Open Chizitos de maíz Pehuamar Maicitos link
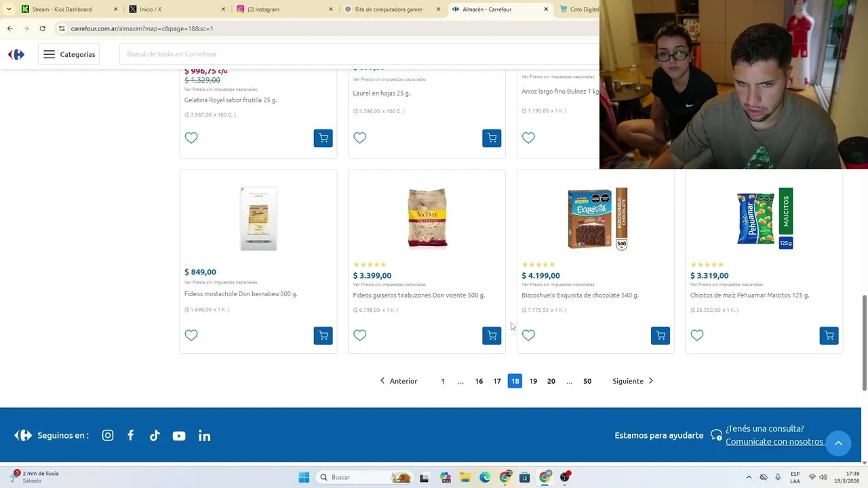This screenshot has height=488, width=868. click(x=749, y=296)
